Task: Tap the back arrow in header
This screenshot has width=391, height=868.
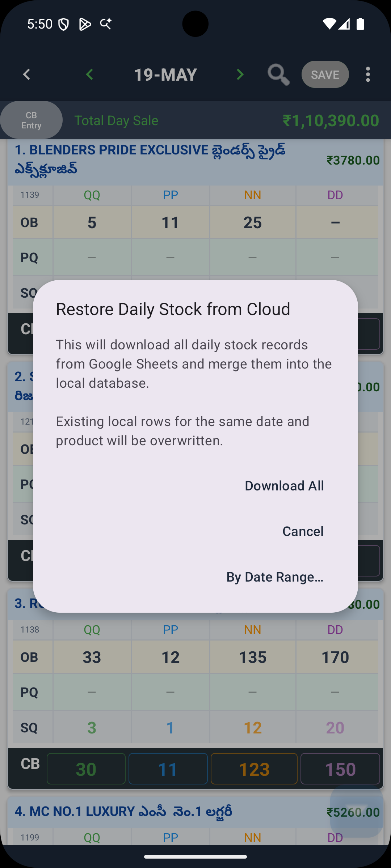Action: pyautogui.click(x=26, y=75)
